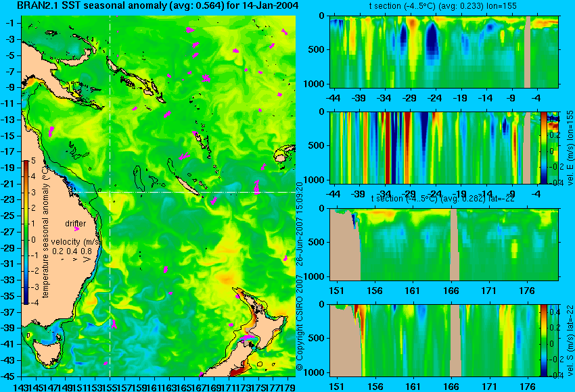
Task: Click the magenta drifter marker below the drifter label
Action: pyautogui.click(x=76, y=229)
